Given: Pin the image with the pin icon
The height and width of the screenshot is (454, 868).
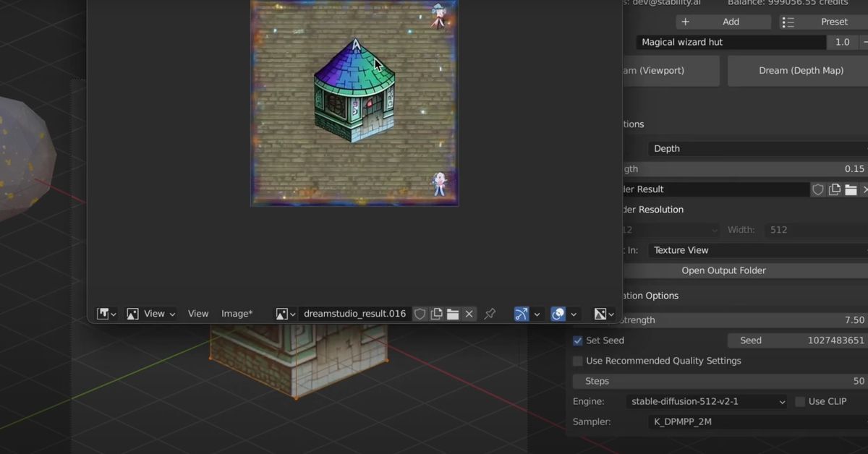Looking at the screenshot, I should coord(490,314).
